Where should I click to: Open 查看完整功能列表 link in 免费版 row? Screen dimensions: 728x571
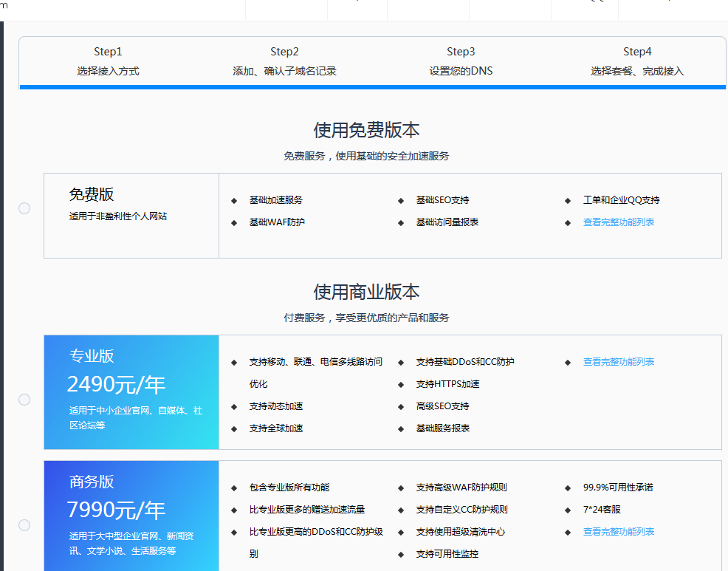point(618,222)
